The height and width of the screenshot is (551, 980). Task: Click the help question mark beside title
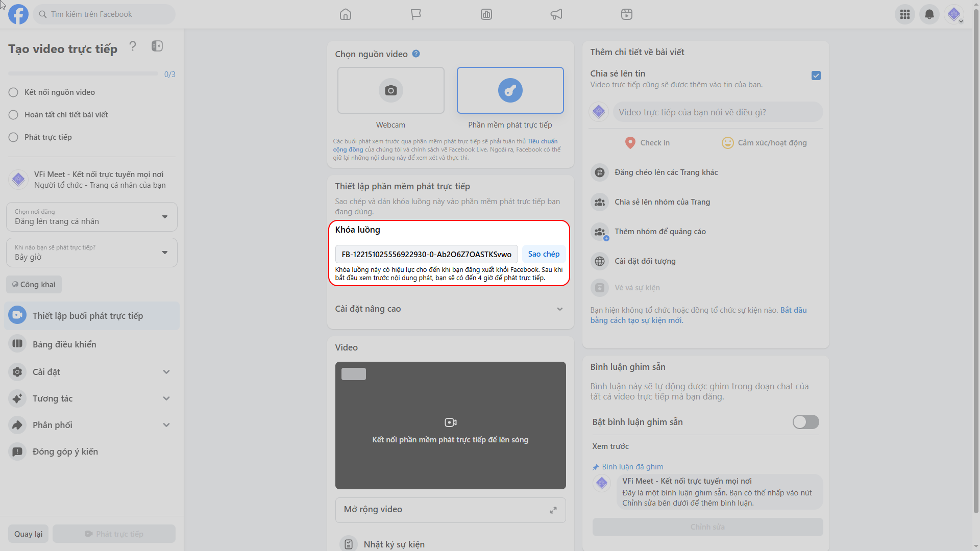click(x=133, y=46)
